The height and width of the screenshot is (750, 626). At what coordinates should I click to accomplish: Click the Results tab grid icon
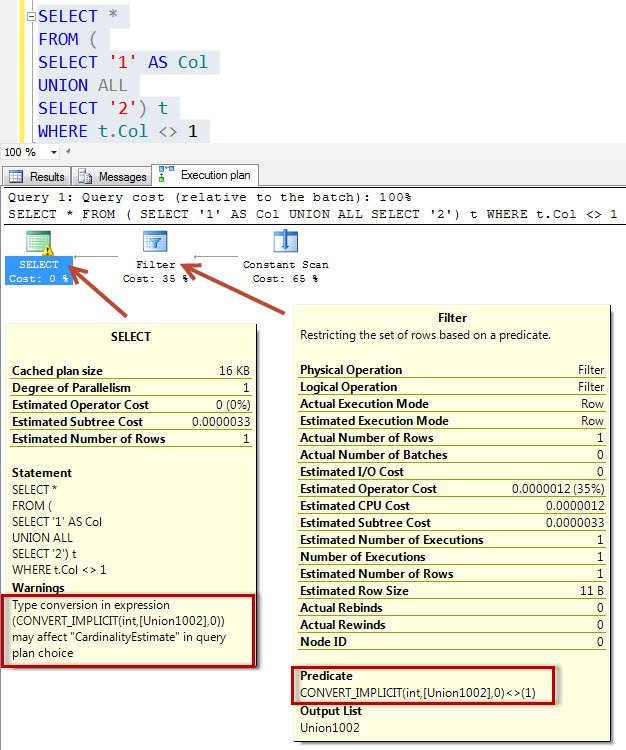tap(16, 176)
